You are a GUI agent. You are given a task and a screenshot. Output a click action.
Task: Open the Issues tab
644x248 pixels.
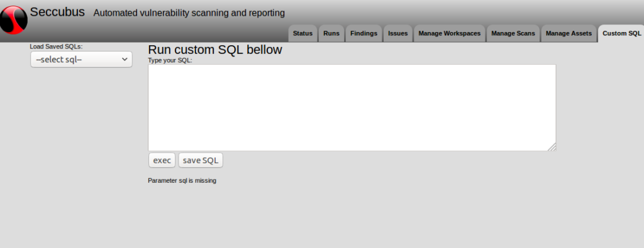(398, 34)
